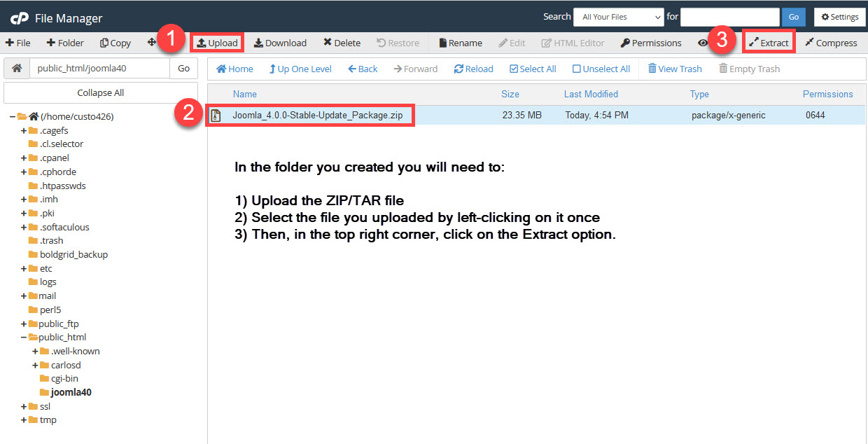Click the Compress toolbar button
Viewport: 868px width, 444px height.
pyautogui.click(x=831, y=43)
